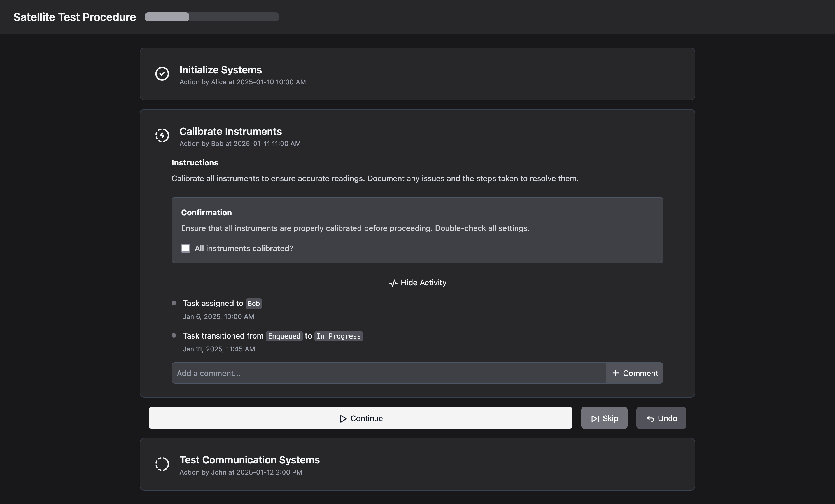Click the Enqueued status badge
Image resolution: width=835 pixels, height=504 pixels.
[x=284, y=336]
